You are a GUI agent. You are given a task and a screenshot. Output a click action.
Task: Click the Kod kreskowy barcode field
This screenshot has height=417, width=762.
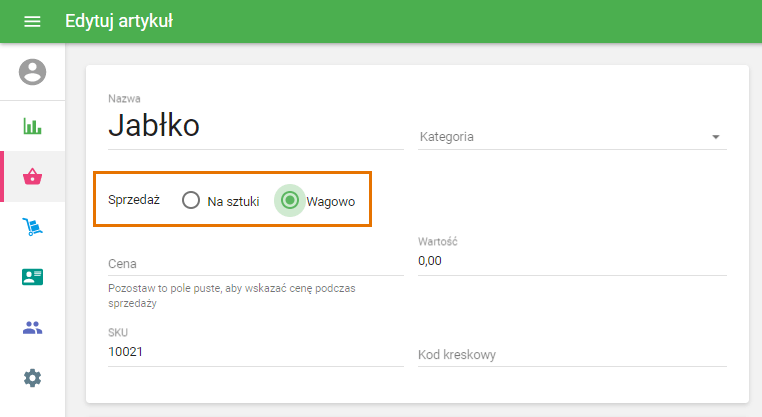(572, 355)
